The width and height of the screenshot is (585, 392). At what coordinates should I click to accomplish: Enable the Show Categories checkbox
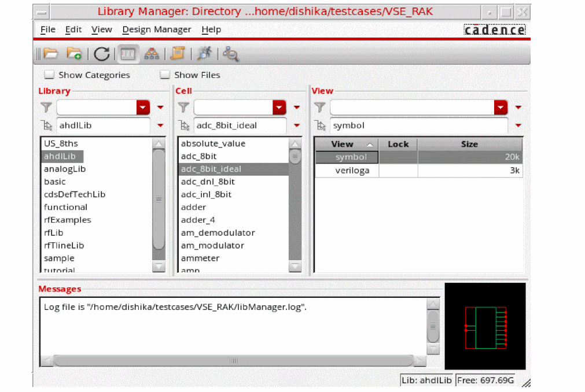50,75
